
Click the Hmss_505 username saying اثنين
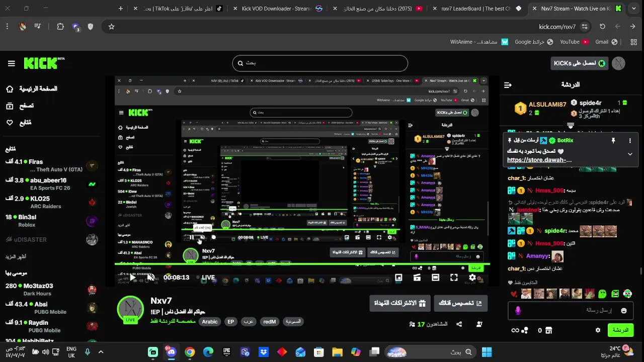[x=549, y=243]
